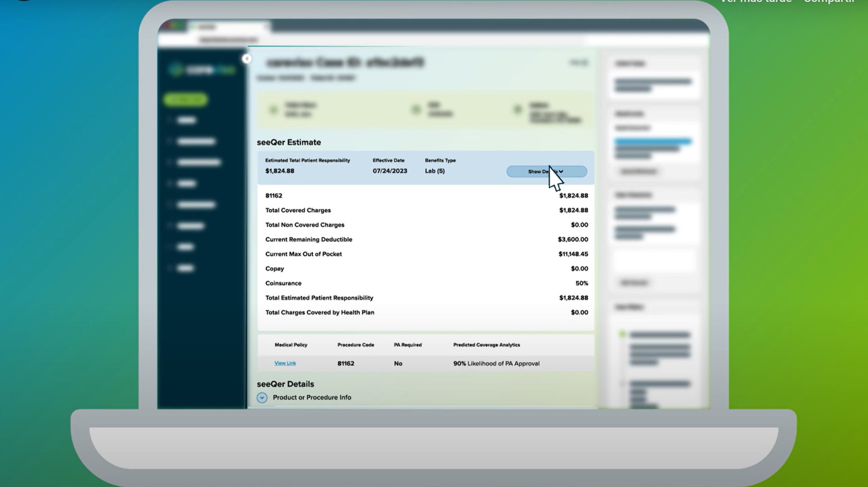Click the Show Details button
Image resolution: width=868 pixels, height=487 pixels.
pyautogui.click(x=546, y=171)
